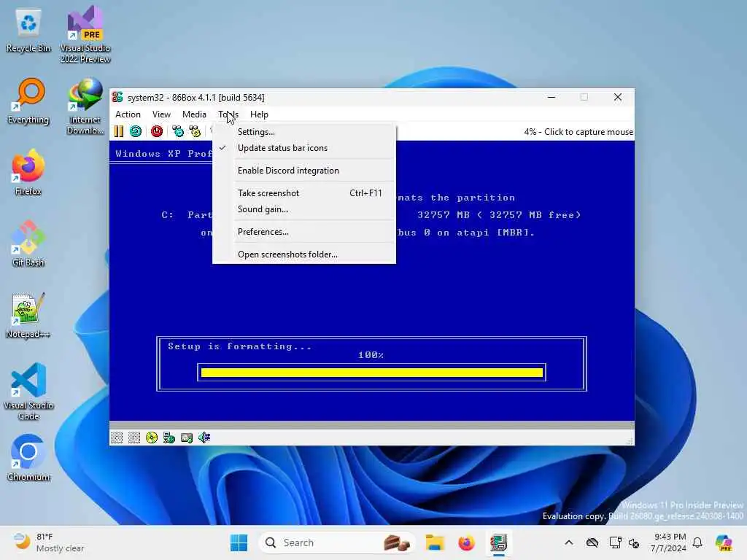The width and height of the screenshot is (747, 560).
Task: Minimize the 86Box window
Action: coord(551,97)
